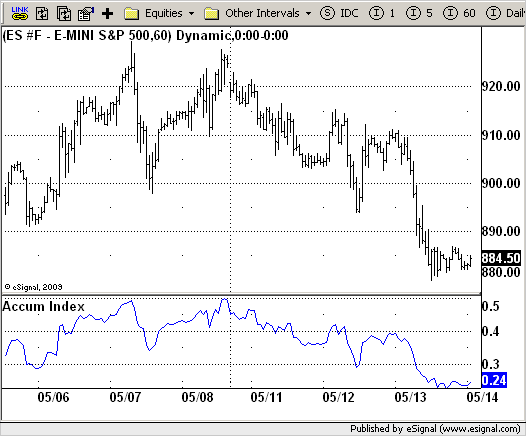Click the yellow LINK chain icon

coord(20,13)
